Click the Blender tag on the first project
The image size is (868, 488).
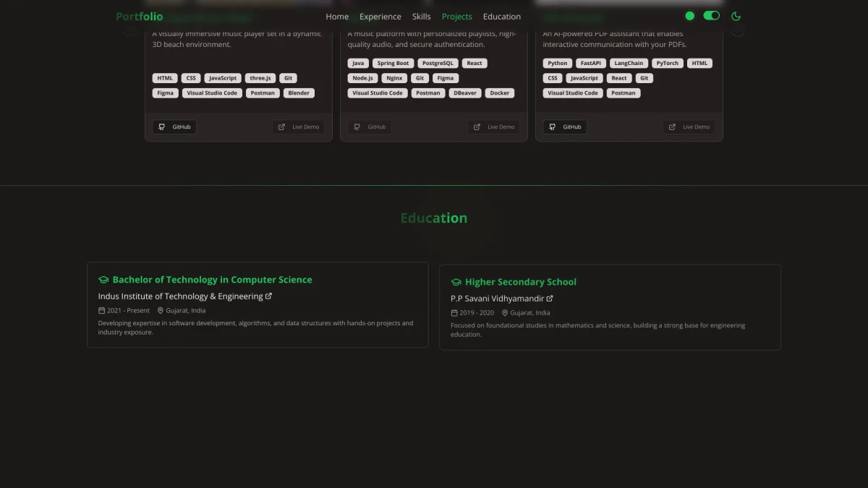[298, 93]
